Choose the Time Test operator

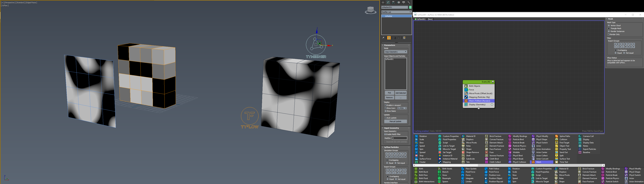point(562,162)
